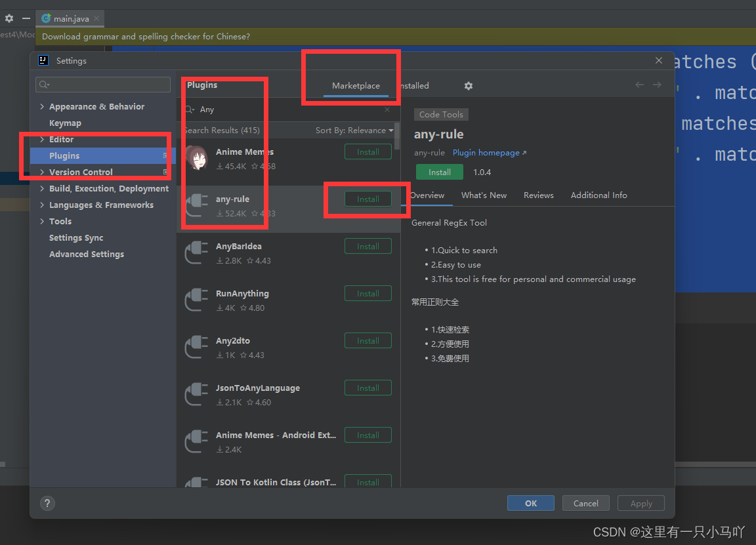The width and height of the screenshot is (756, 545).
Task: Click green Install button in details pane
Action: [439, 172]
